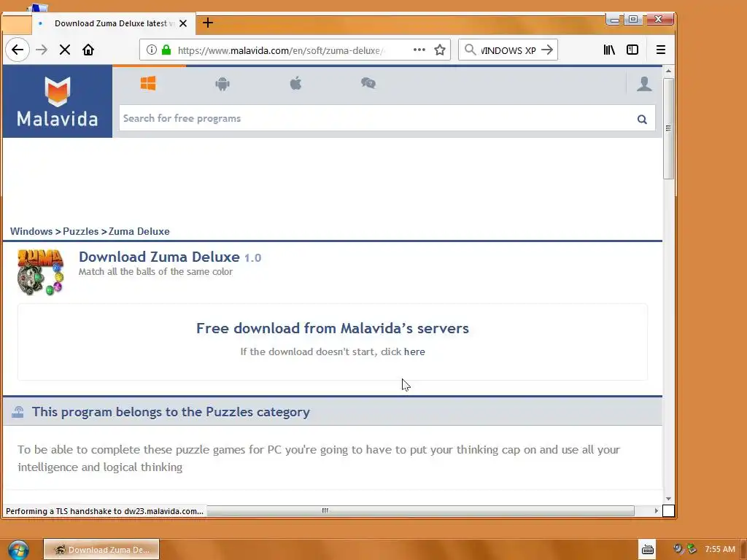The width and height of the screenshot is (747, 560).
Task: Click the browser address bar URL
Action: 281,50
